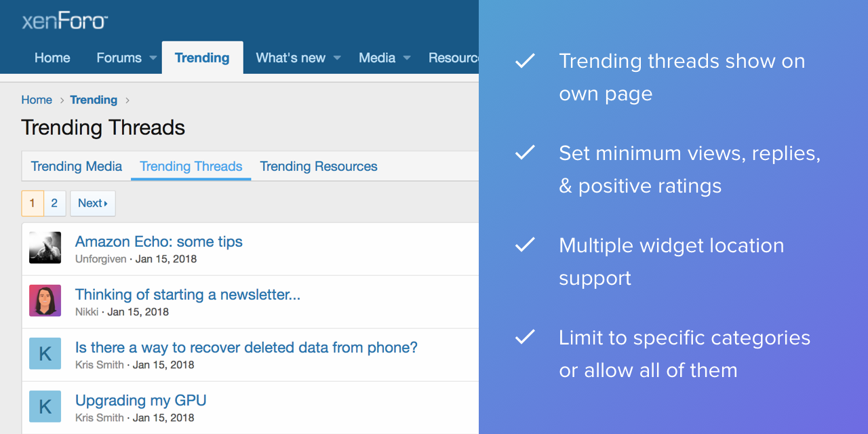Switch to the Trending Media tab

[77, 167]
